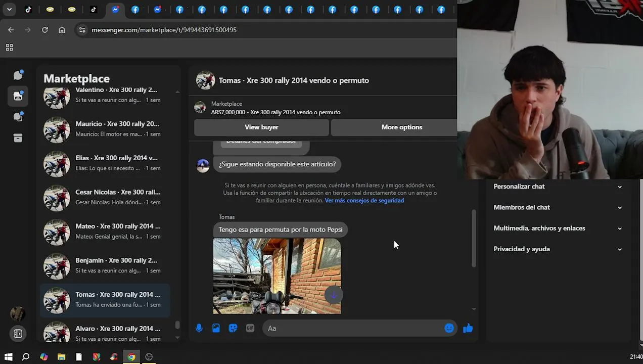Viewport: 643px width, 364px height.
Task: Expand Multimedia, archivos y enlaces section
Action: pos(558,228)
